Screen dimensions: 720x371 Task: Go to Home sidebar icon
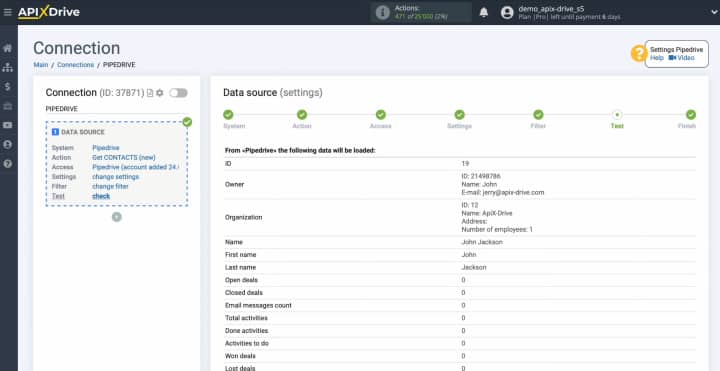[7, 48]
